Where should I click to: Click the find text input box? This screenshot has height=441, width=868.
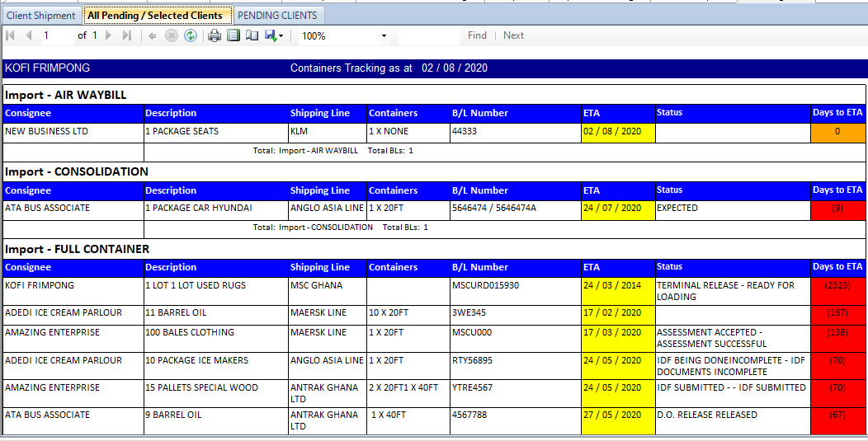click(x=429, y=35)
